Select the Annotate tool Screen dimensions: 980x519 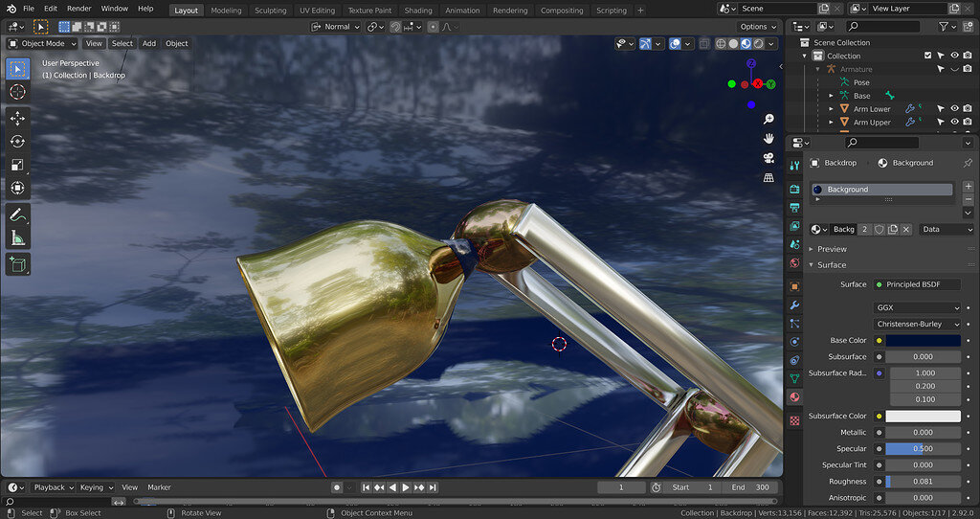tap(17, 215)
